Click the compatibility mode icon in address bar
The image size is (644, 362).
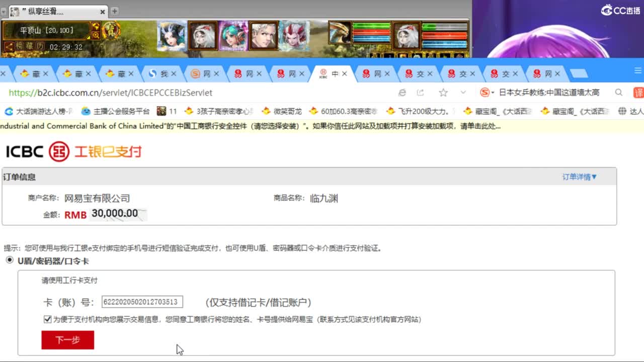pos(402,93)
